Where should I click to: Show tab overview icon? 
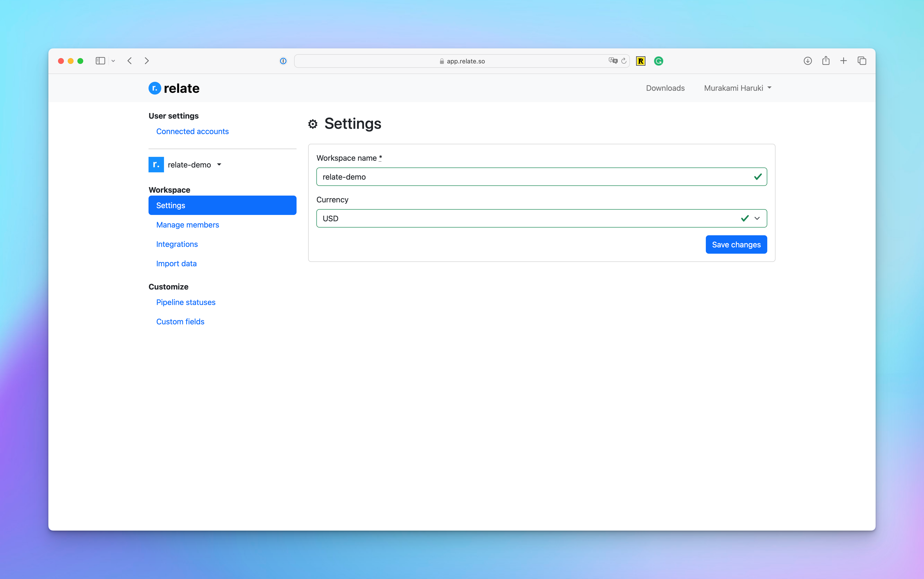coord(862,61)
